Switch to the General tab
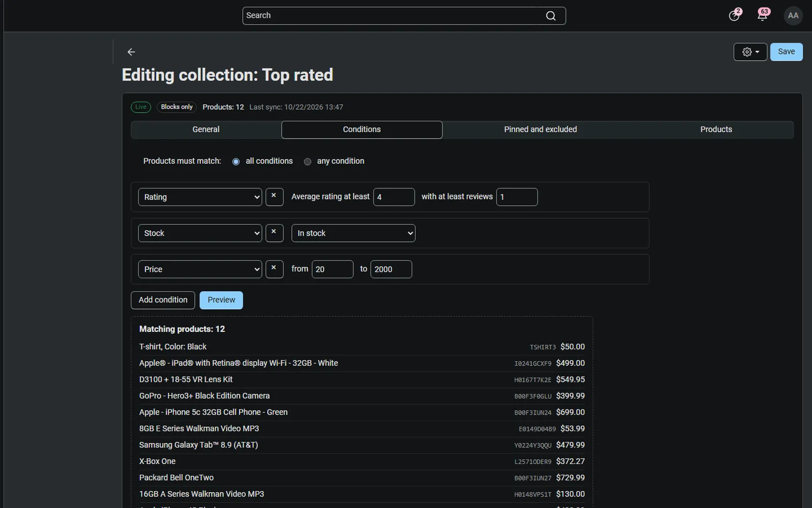The image size is (812, 508). (206, 130)
